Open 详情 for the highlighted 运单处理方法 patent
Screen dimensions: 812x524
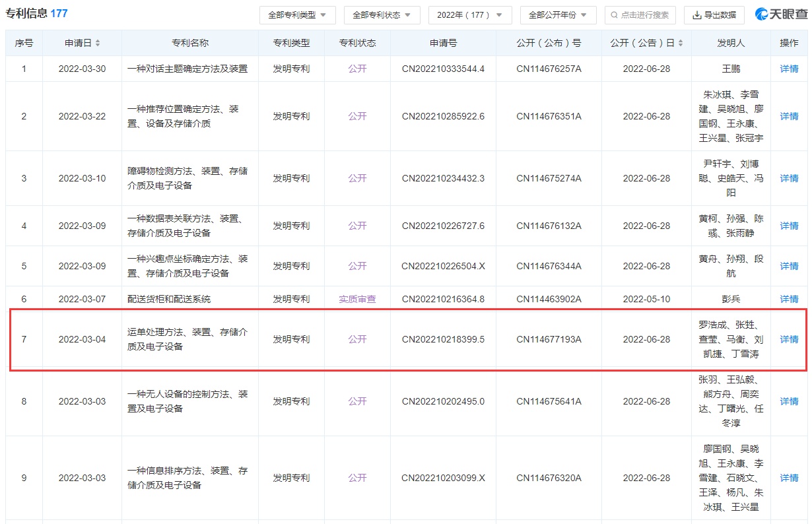coord(789,339)
